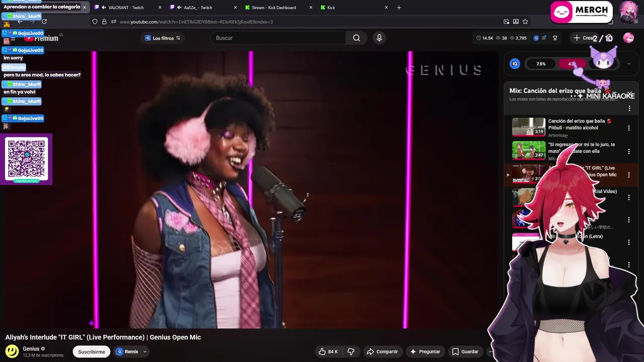Click the shield icon in address bar
Viewport: 644px width, 362px height.
pyautogui.click(x=95, y=22)
